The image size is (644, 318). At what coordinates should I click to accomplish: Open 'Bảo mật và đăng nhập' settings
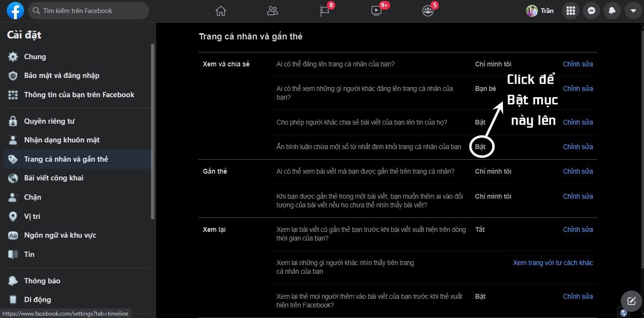tap(62, 76)
